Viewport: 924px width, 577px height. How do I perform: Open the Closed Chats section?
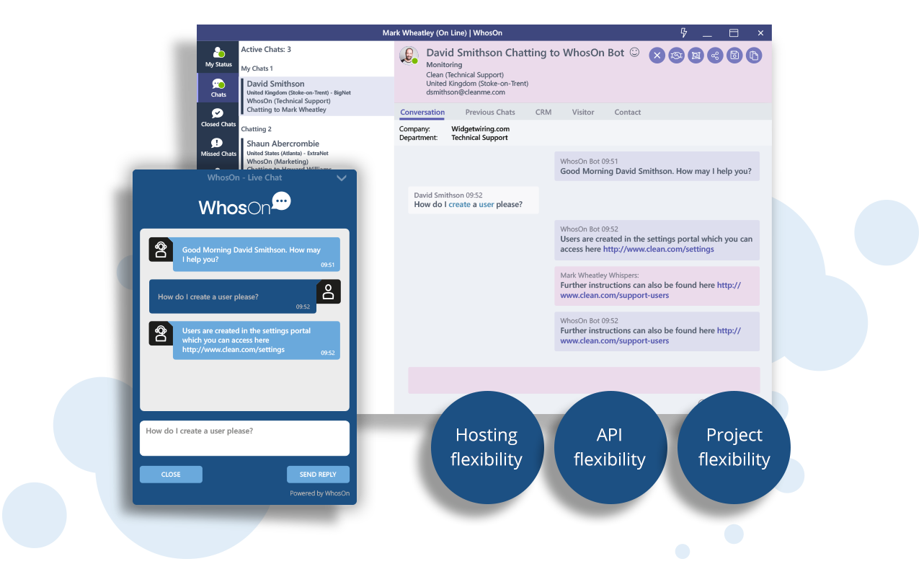tap(218, 118)
